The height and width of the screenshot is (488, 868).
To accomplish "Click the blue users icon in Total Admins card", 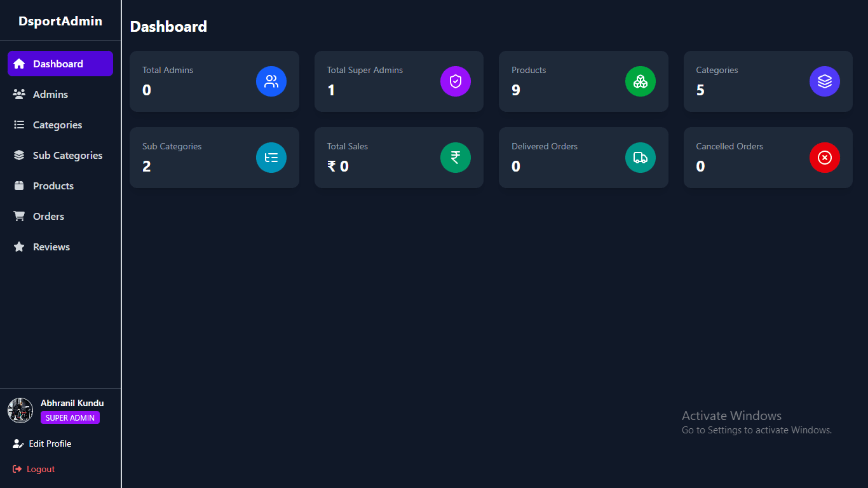I will coord(271,81).
